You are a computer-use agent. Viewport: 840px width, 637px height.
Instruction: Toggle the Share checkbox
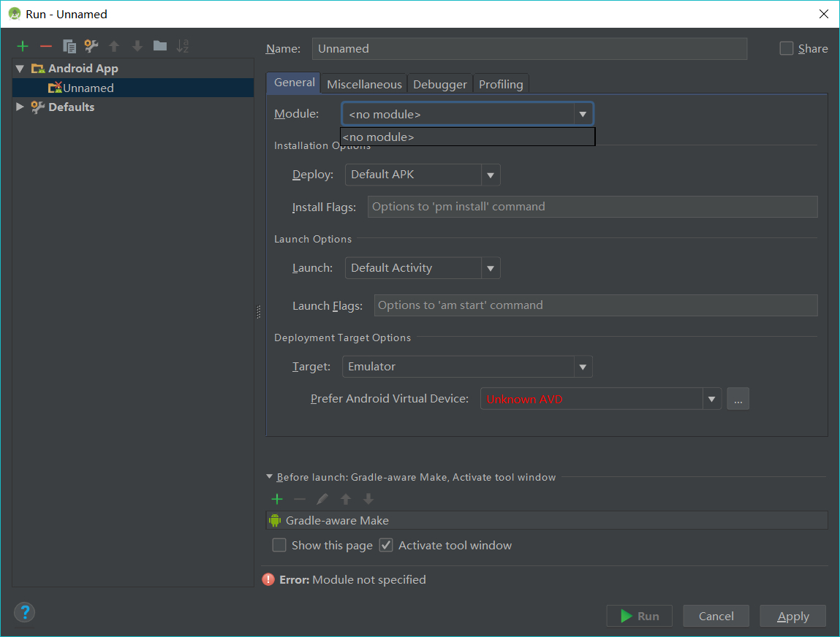pyautogui.click(x=787, y=49)
